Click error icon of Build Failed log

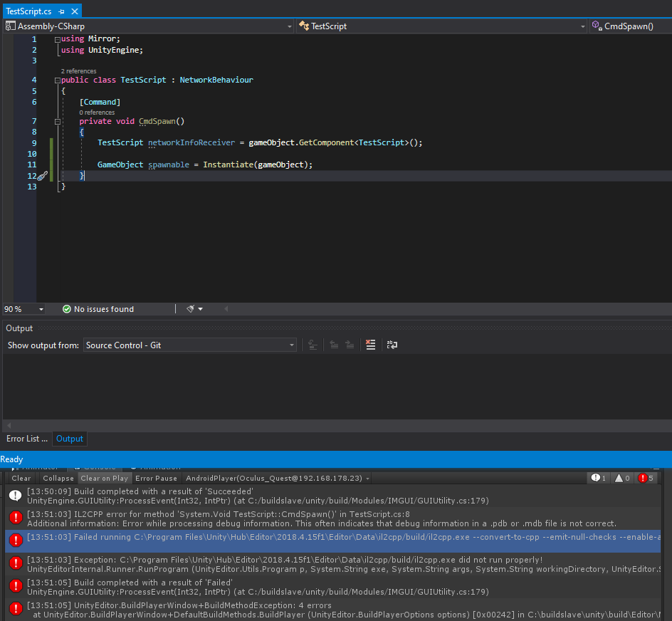16,586
